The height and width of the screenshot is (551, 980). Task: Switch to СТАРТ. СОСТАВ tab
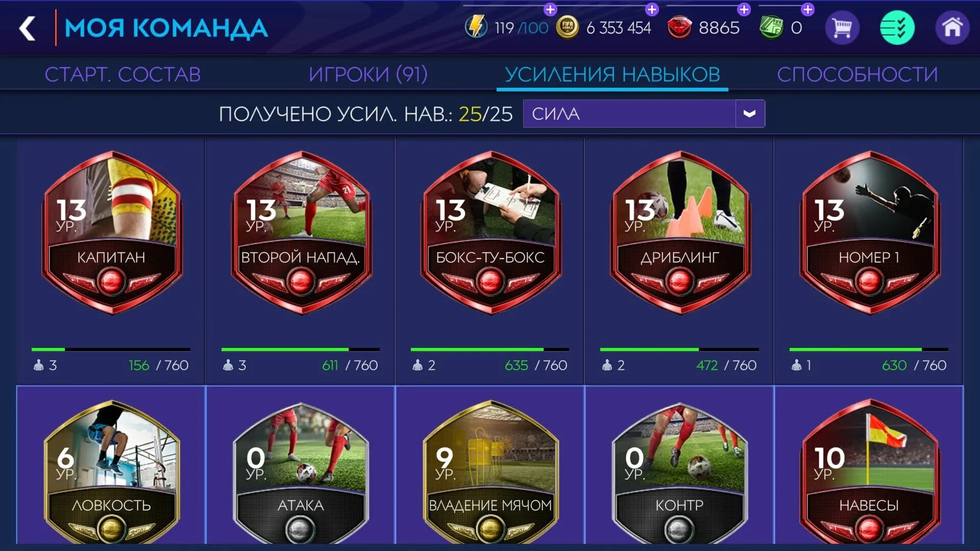point(122,74)
